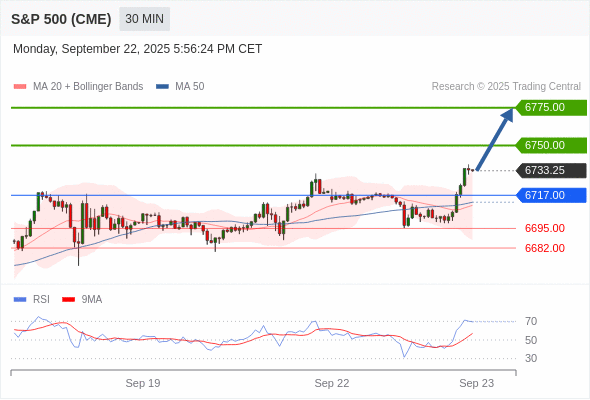Click the RSI blue legend swatch
Image resolution: width=590 pixels, height=400 pixels.
[x=20, y=300]
